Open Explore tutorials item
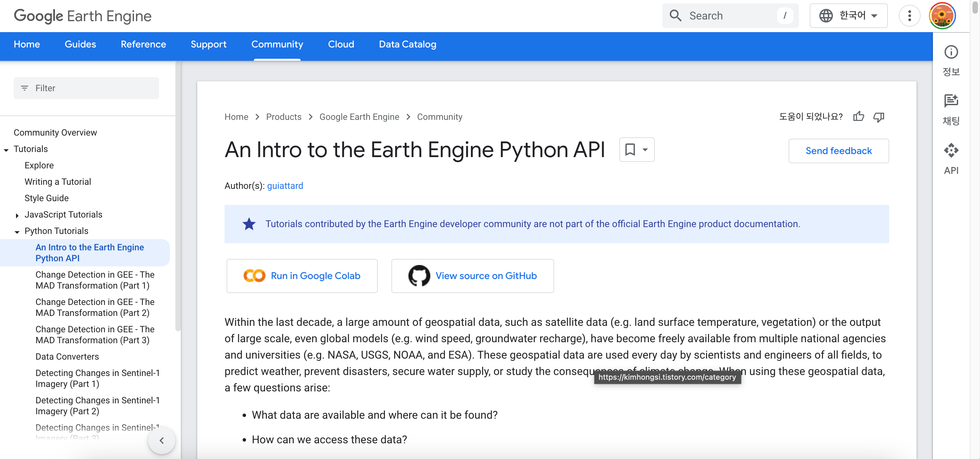The height and width of the screenshot is (459, 980). (x=39, y=165)
